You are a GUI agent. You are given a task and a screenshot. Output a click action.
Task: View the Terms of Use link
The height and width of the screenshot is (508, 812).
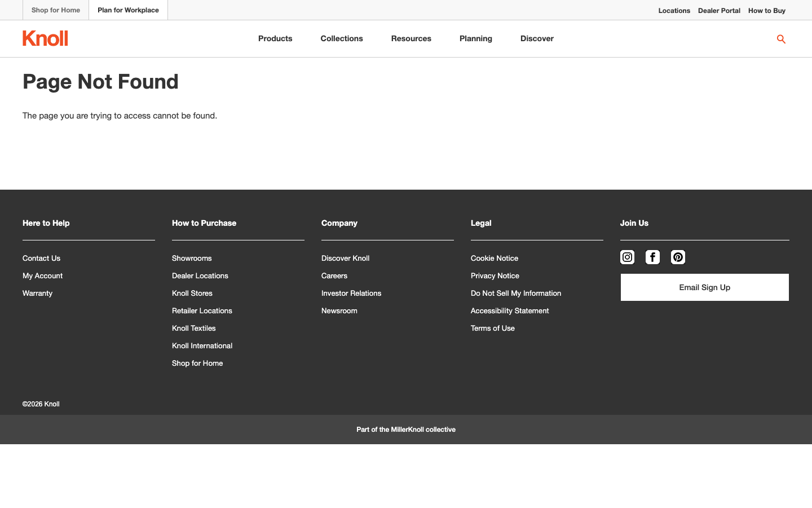493,329
